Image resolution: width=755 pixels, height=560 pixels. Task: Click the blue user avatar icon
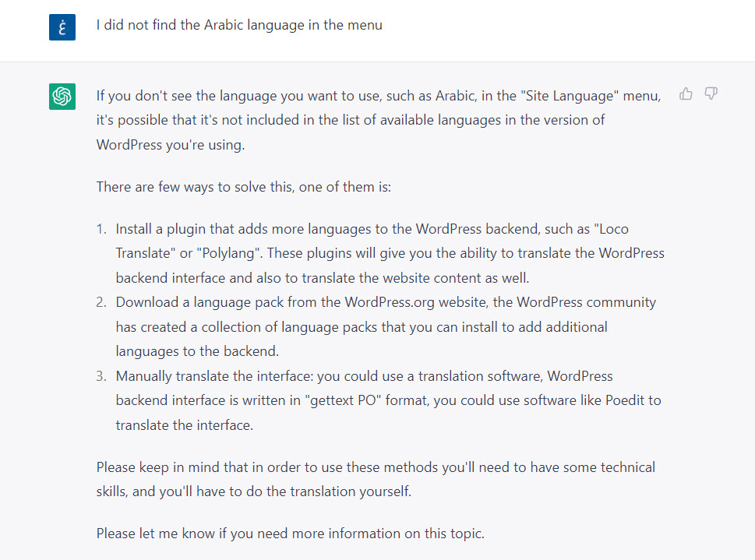pos(62,26)
